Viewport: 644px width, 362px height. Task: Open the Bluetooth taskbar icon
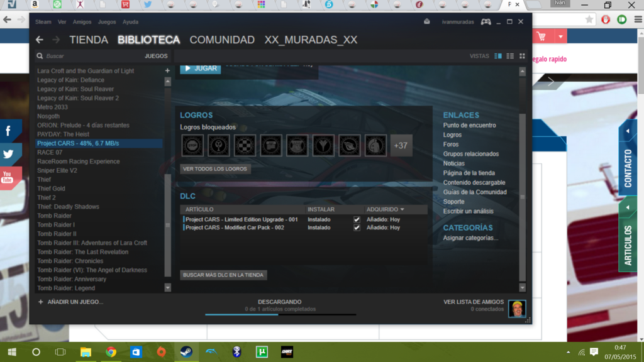[236, 352]
